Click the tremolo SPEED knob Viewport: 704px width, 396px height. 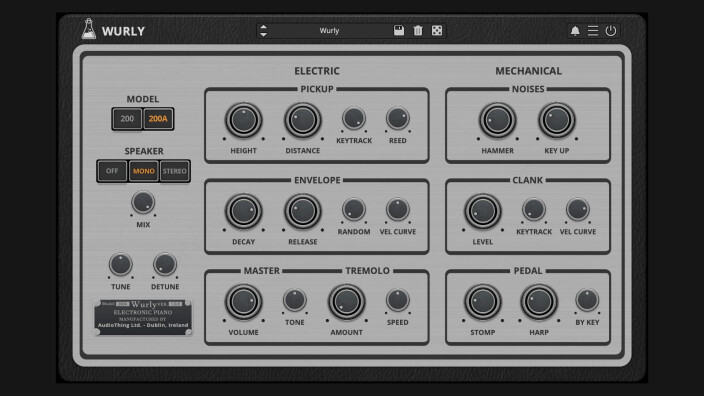tap(398, 300)
